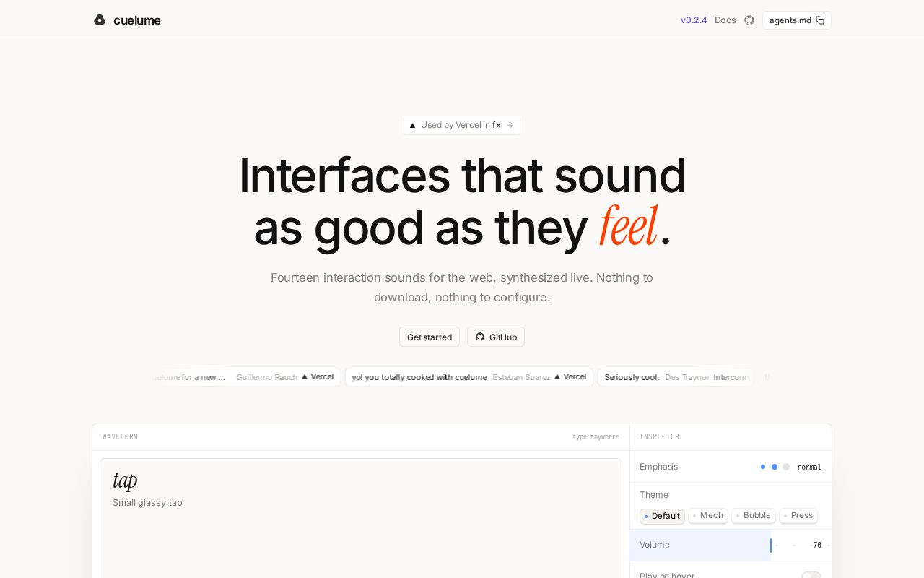Click the GitHub button below the headline
924x578 pixels.
(x=496, y=337)
